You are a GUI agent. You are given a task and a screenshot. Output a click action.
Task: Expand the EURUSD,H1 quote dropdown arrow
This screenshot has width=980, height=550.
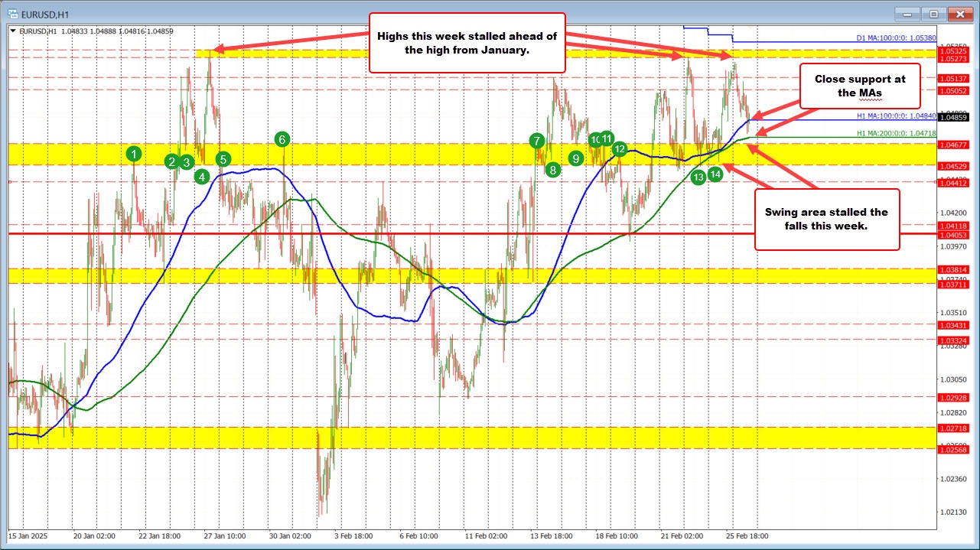(x=11, y=31)
